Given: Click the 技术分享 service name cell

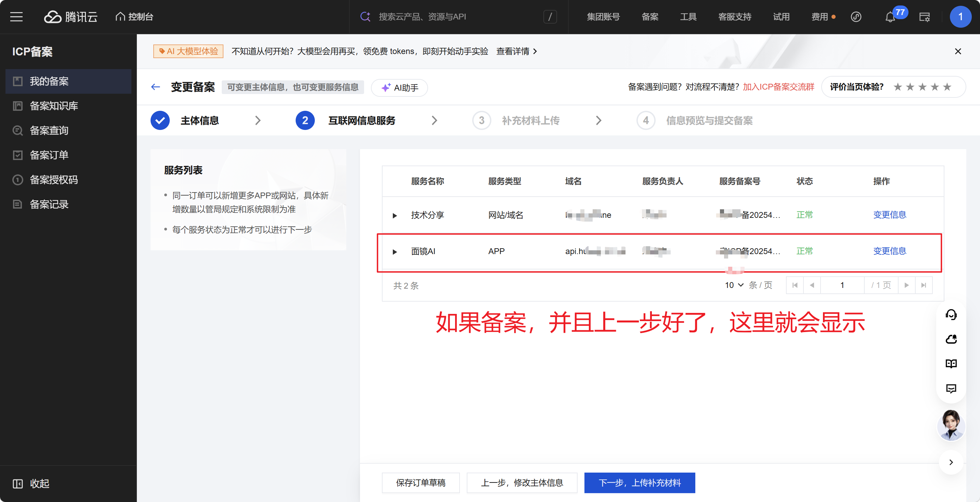Looking at the screenshot, I should point(428,215).
